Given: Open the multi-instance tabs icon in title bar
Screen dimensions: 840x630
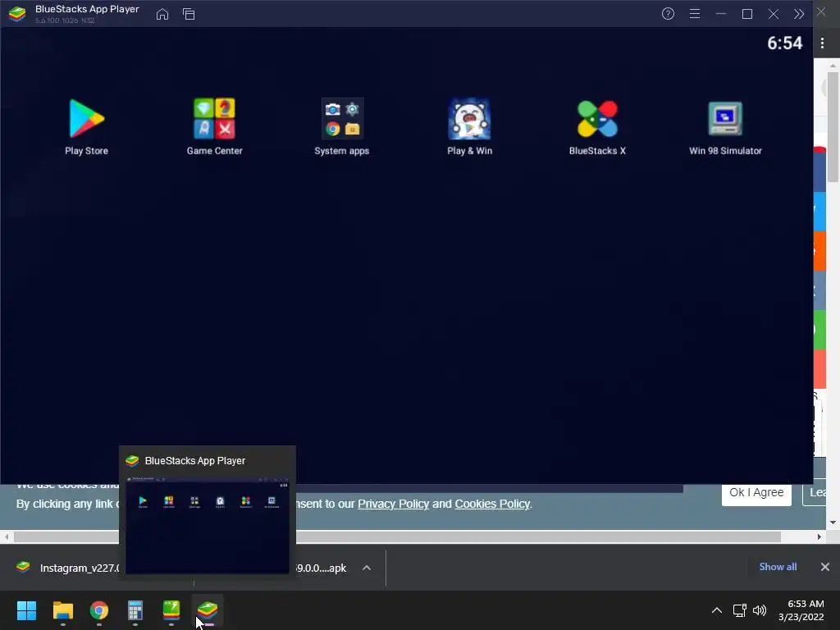Looking at the screenshot, I should (189, 14).
